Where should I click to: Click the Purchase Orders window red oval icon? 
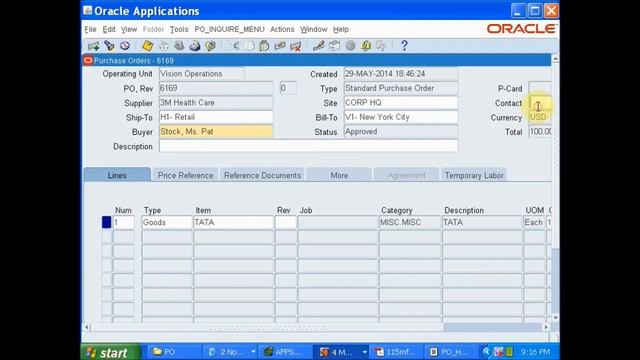point(88,60)
